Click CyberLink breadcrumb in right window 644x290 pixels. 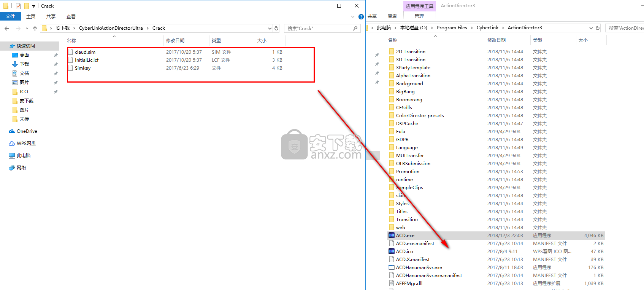tap(487, 28)
